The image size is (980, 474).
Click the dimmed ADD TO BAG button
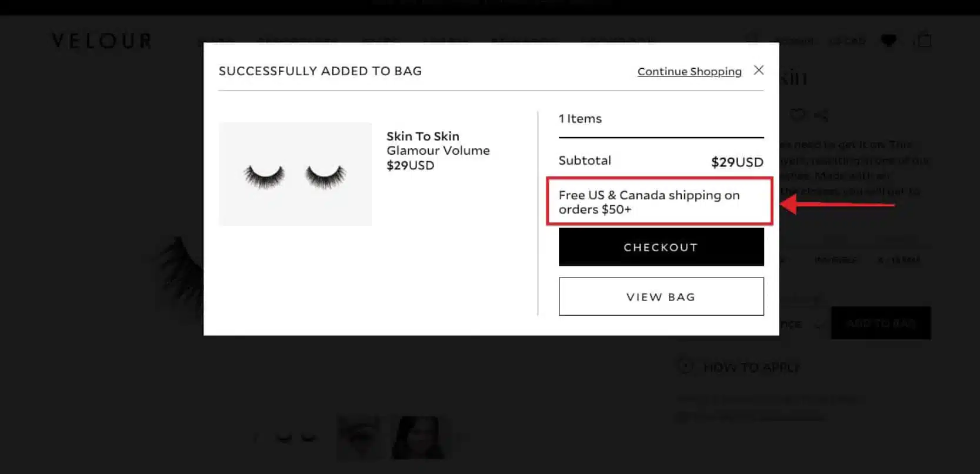point(881,323)
